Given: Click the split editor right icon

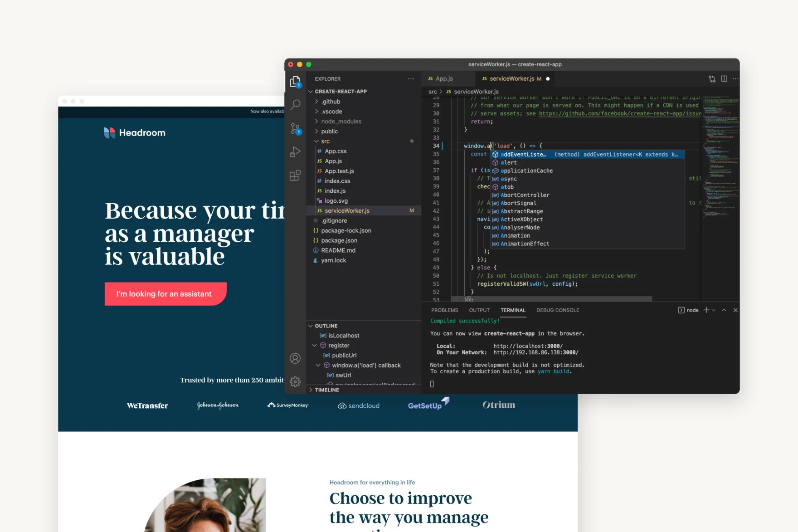Looking at the screenshot, I should pyautogui.click(x=724, y=79).
